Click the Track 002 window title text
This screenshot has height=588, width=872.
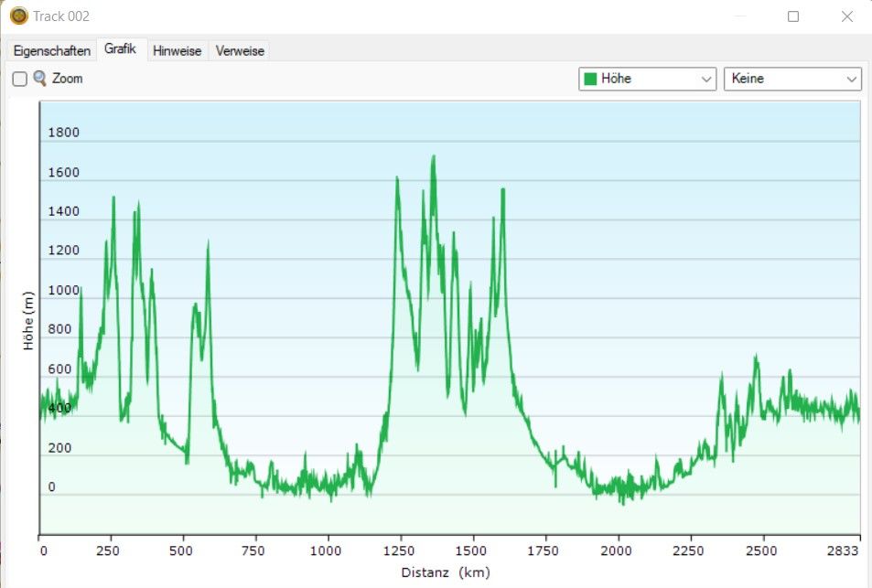click(61, 16)
